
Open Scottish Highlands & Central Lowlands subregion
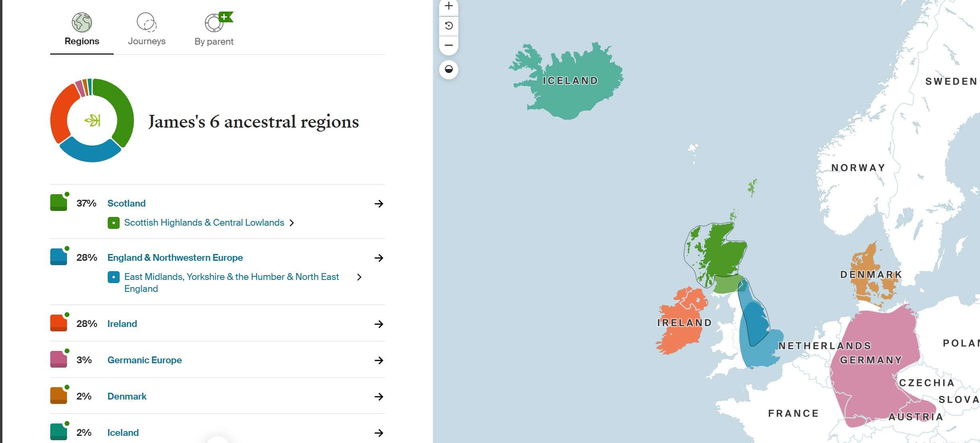pyautogui.click(x=204, y=222)
